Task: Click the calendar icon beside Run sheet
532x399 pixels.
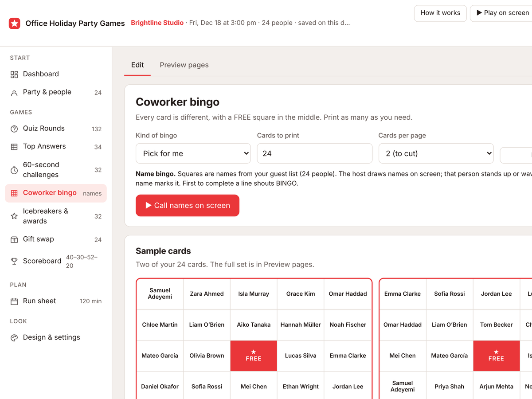Action: [14, 301]
